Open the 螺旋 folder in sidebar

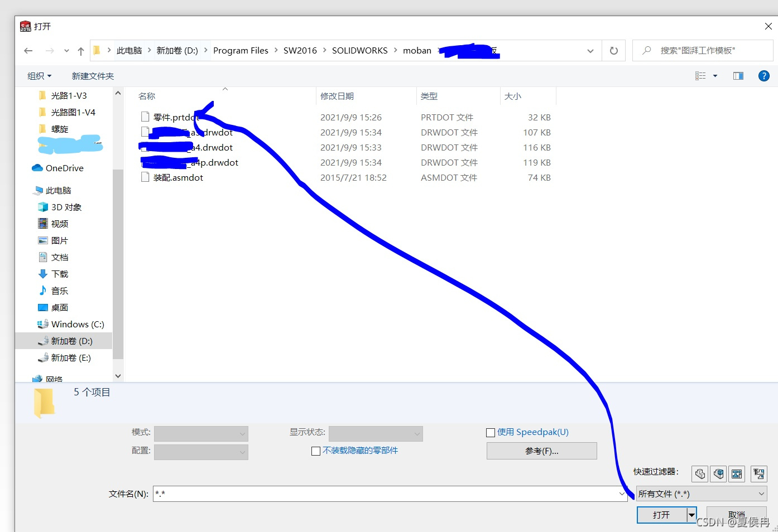point(54,129)
